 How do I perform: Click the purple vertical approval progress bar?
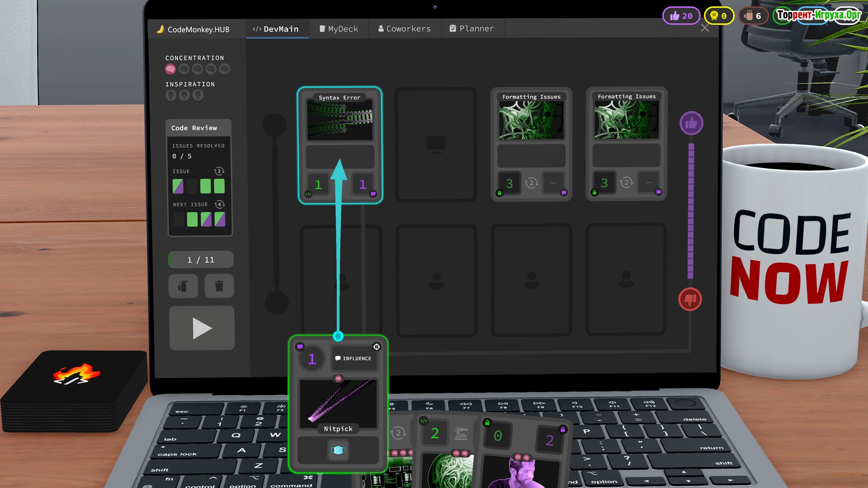691,210
